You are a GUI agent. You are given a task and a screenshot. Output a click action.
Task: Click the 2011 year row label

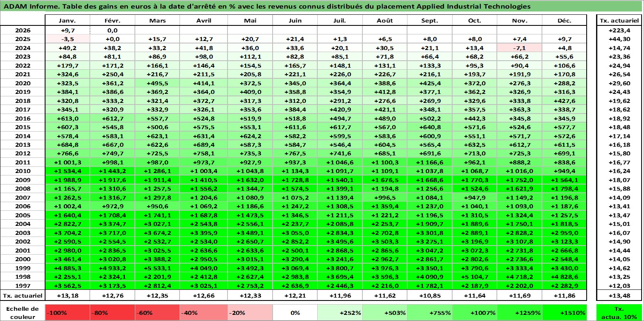(23, 162)
